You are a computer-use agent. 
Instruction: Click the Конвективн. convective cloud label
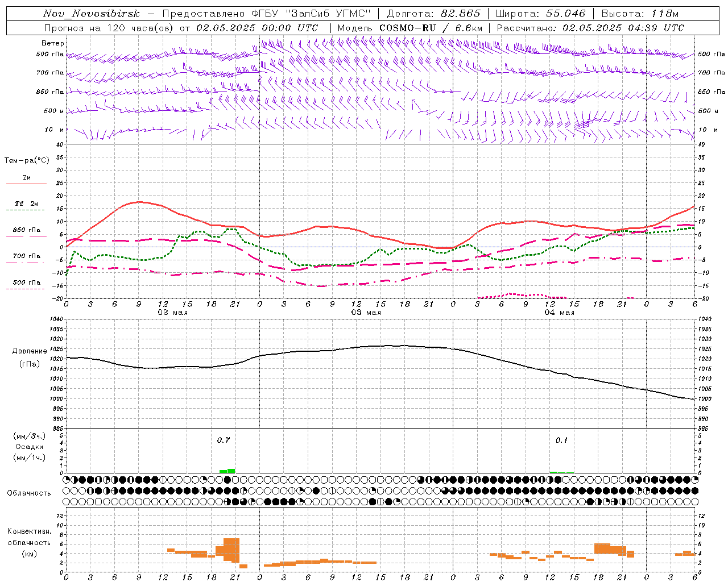(29, 531)
